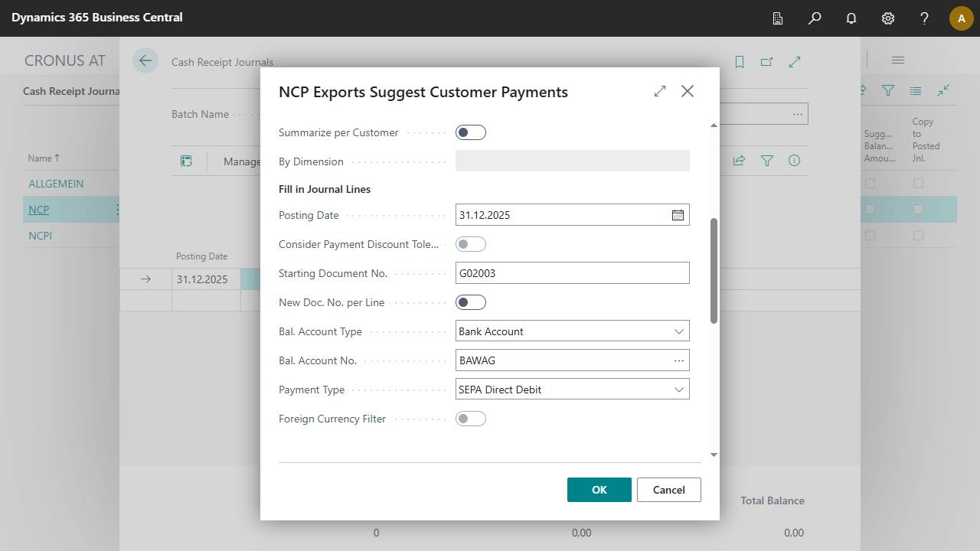This screenshot has width=980, height=551.
Task: Check NCP row Copy to Posted Jnl. box
Action: (918, 210)
